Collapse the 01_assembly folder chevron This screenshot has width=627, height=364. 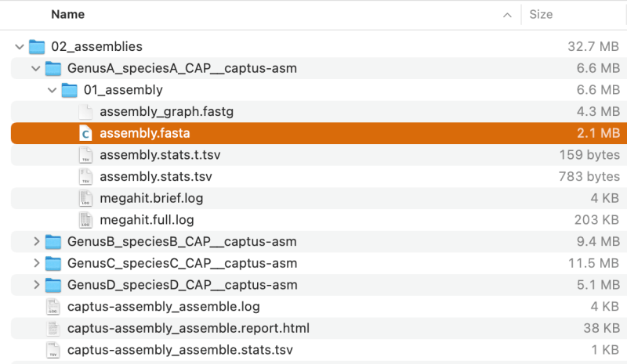point(52,90)
